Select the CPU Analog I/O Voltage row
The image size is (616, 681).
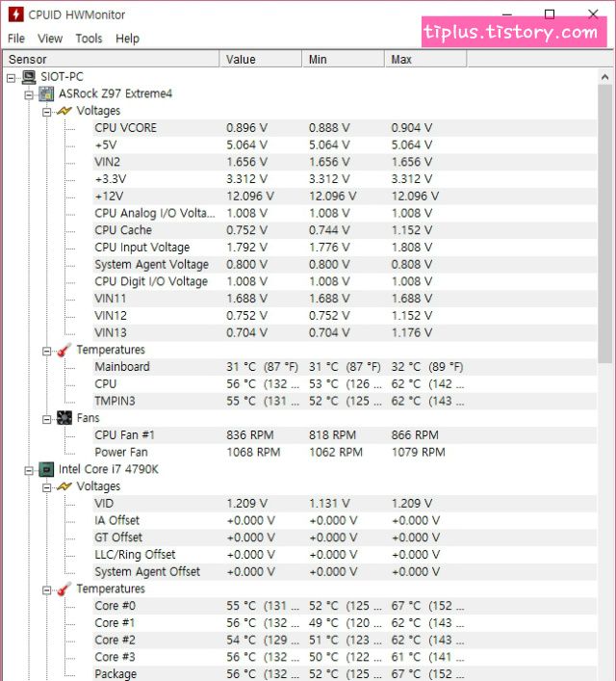345,213
